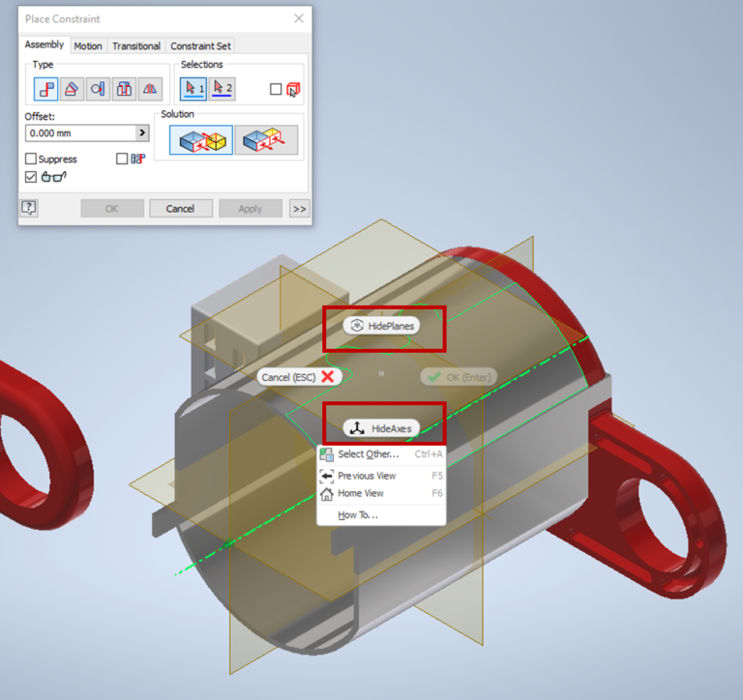Select the Angle constraint type icon
Screen dimensions: 743x700
click(x=72, y=89)
